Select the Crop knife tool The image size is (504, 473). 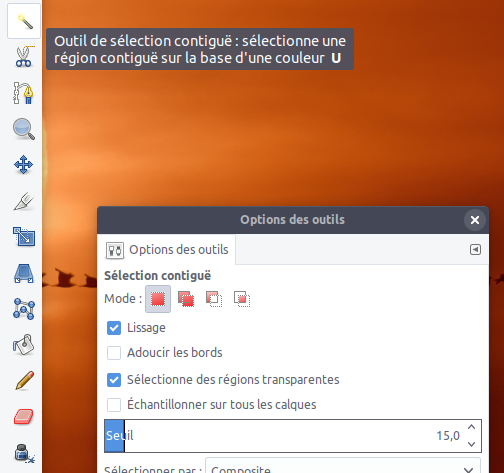24,201
